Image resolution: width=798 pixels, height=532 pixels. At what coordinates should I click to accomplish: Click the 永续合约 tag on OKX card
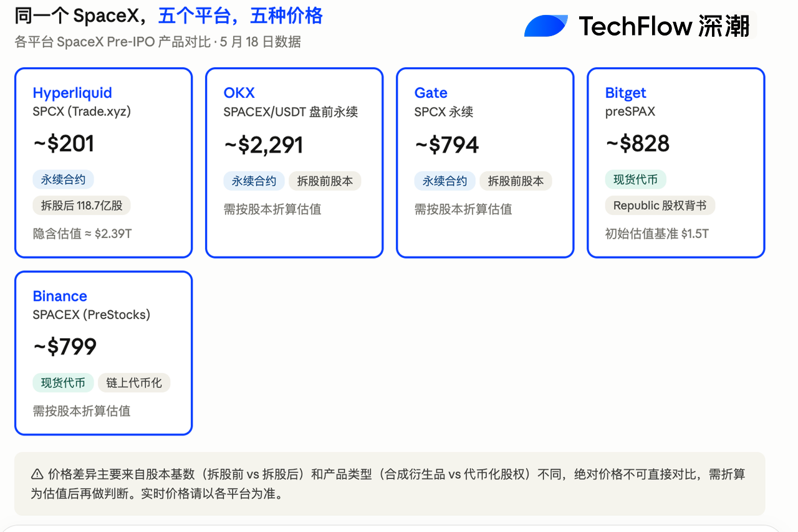(x=254, y=181)
